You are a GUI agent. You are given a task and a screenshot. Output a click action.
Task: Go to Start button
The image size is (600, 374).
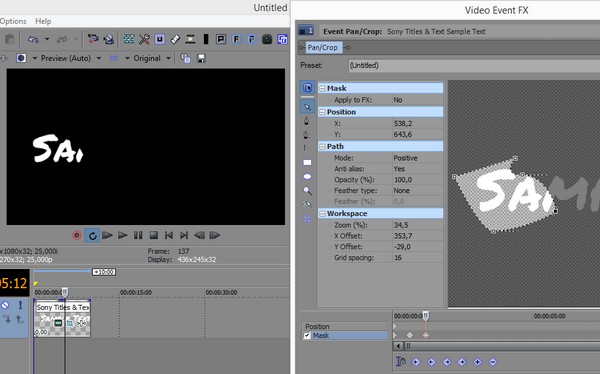coord(169,235)
